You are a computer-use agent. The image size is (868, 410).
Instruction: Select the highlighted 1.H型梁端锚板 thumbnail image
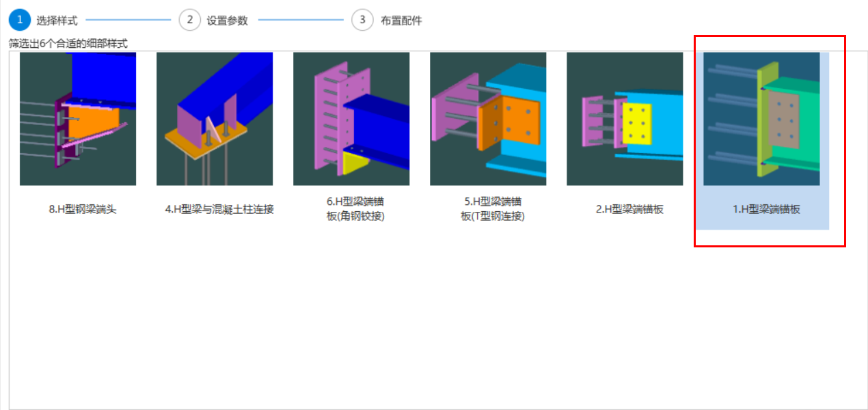tap(761, 119)
